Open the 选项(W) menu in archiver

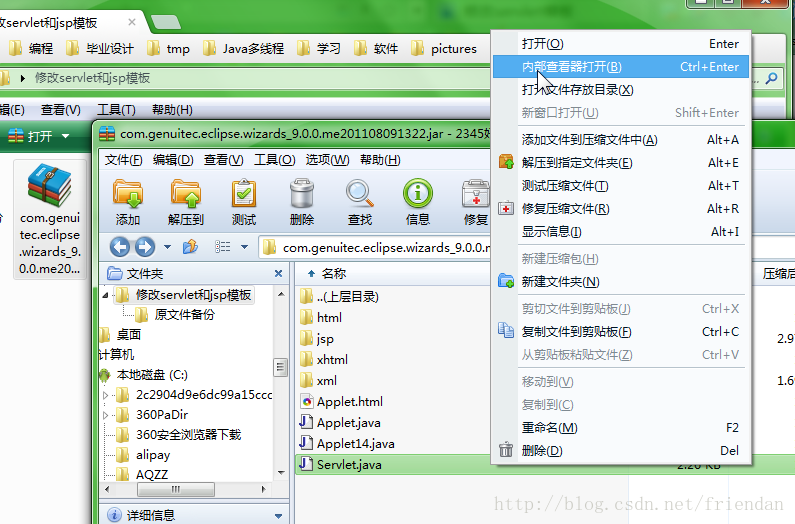click(x=327, y=160)
